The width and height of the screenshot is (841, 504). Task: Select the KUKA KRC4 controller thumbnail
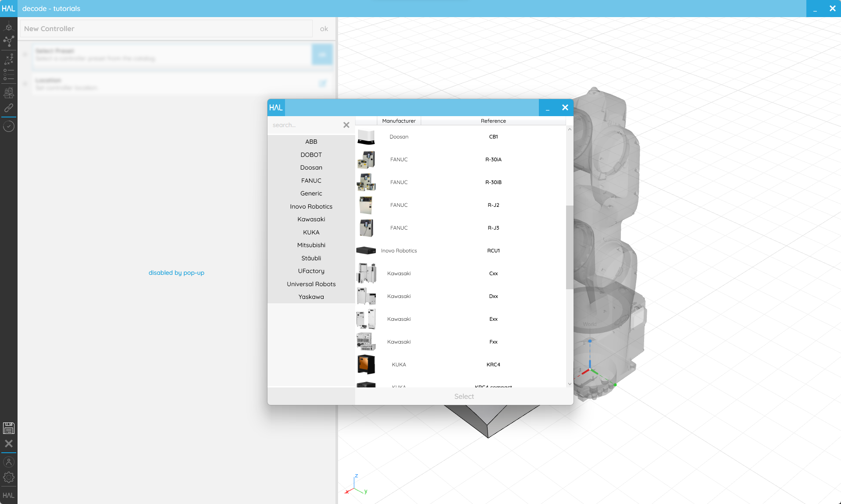tap(366, 365)
